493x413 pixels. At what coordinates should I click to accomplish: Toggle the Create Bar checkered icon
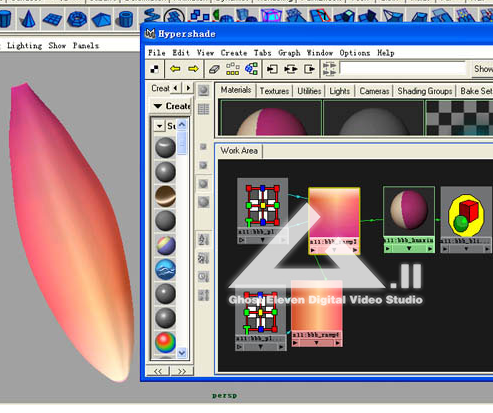[155, 69]
